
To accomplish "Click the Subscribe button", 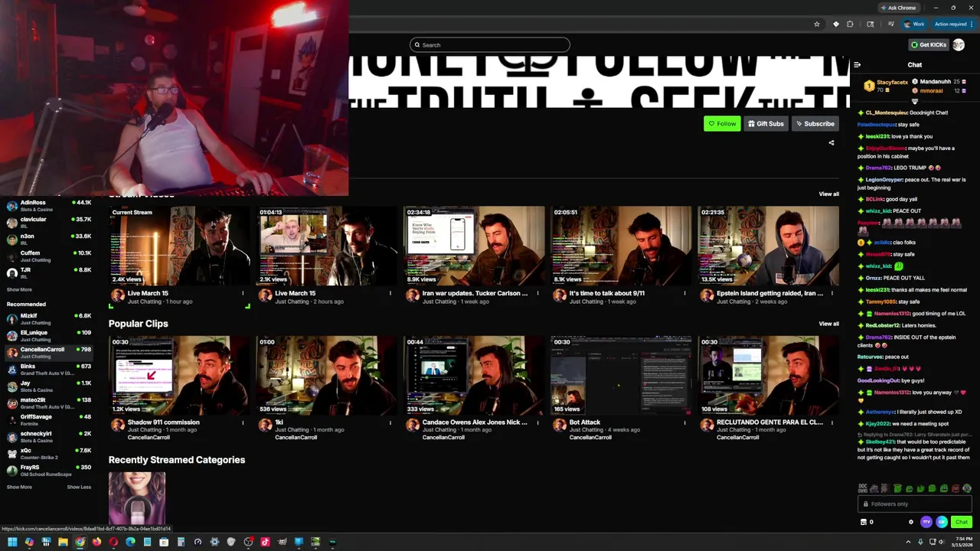I will [815, 124].
